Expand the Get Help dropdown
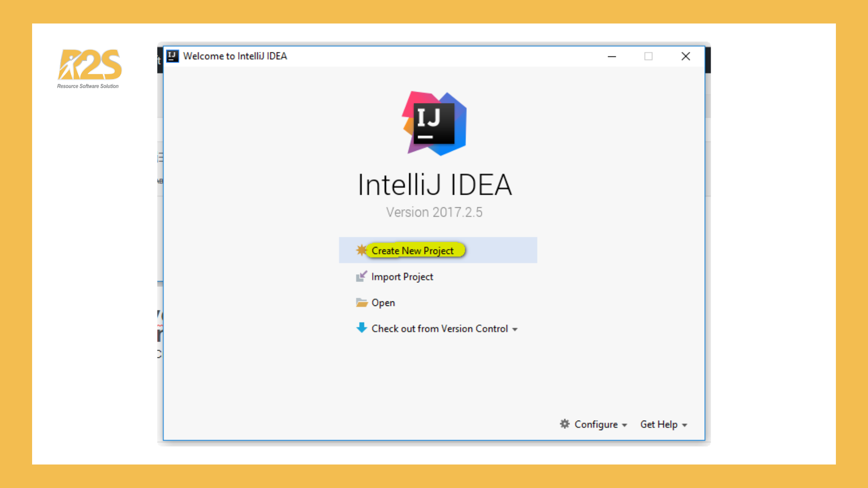The image size is (868, 488). [659, 424]
